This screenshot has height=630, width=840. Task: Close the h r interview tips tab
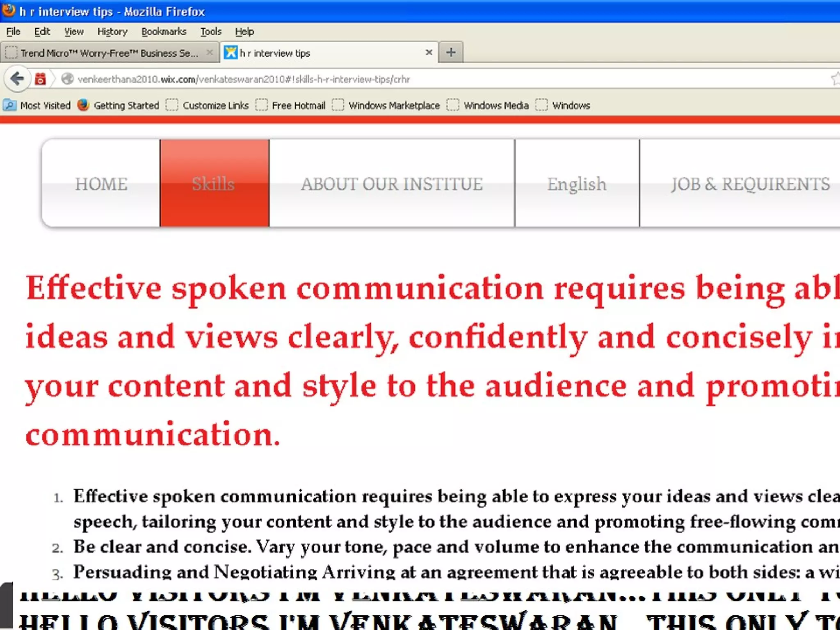click(429, 52)
